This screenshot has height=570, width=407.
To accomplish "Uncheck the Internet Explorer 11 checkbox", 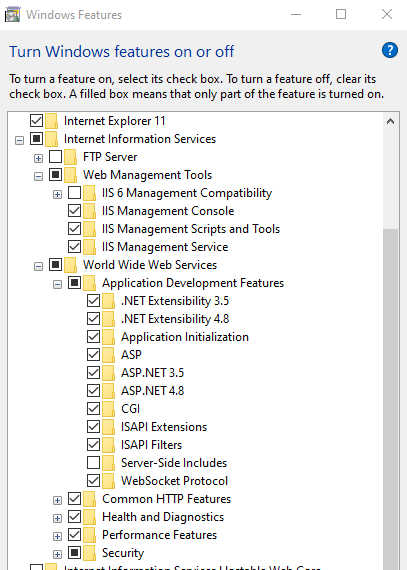I will click(37, 120).
